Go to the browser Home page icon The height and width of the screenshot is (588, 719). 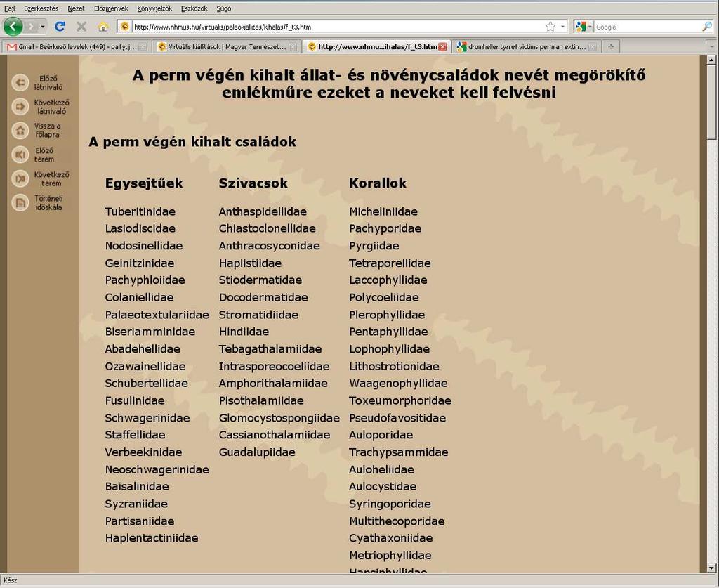[x=103, y=27]
